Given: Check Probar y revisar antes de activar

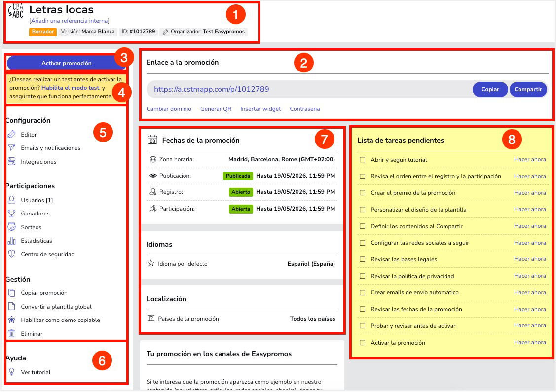Looking at the screenshot, I should point(363,326).
